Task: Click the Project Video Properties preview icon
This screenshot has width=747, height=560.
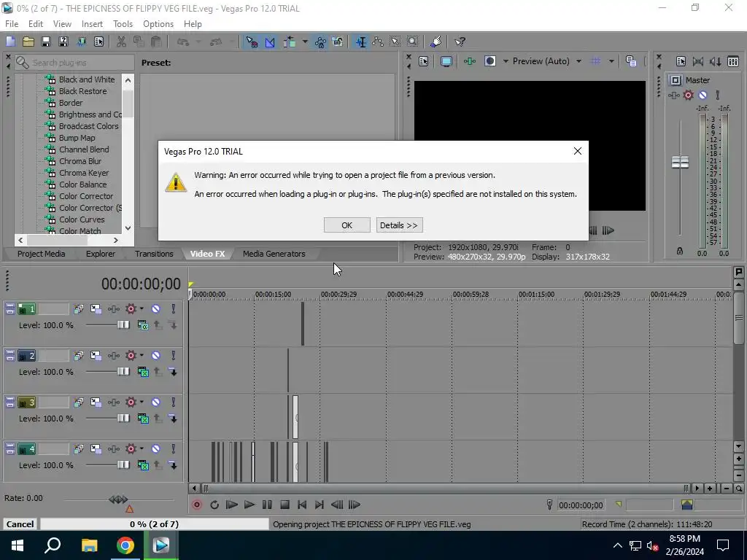Action: tap(424, 61)
